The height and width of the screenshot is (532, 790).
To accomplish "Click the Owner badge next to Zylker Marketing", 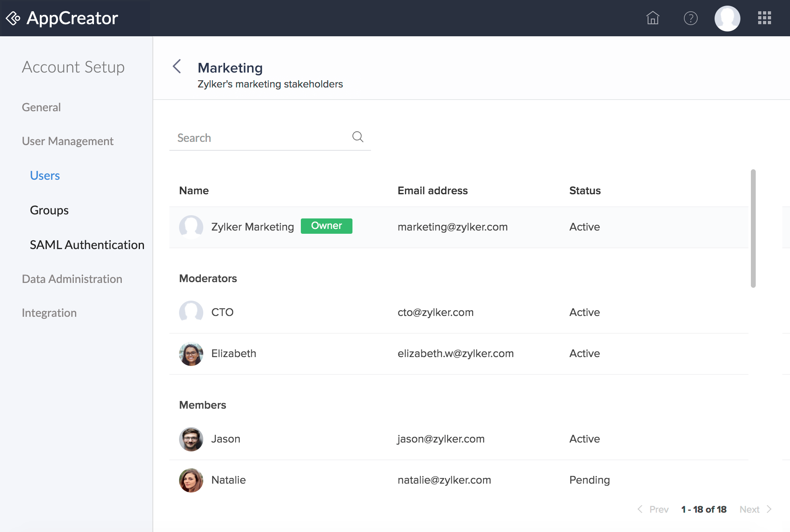I will click(x=327, y=226).
